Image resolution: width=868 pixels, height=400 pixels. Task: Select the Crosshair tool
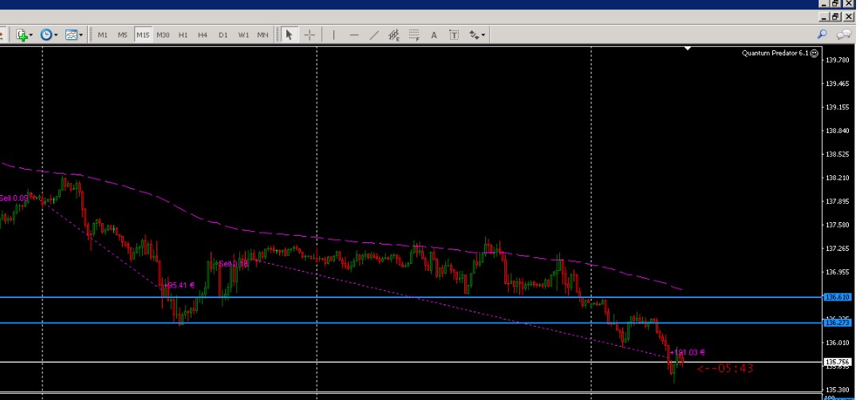(310, 35)
